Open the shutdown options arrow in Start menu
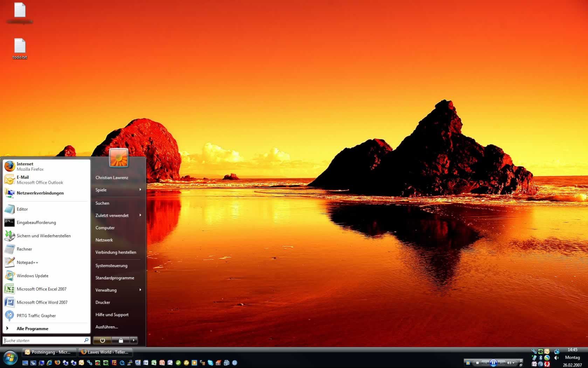Screen dimensions: 588x368 134,340
